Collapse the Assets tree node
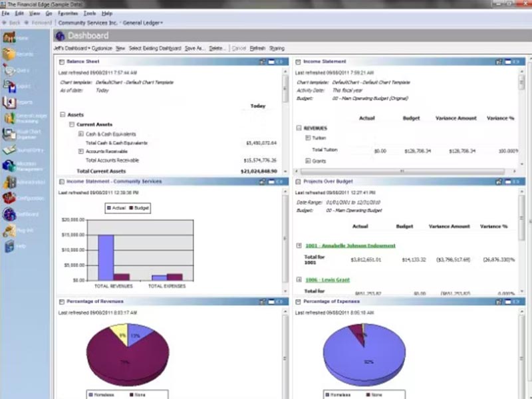532x399 pixels. pyautogui.click(x=63, y=114)
